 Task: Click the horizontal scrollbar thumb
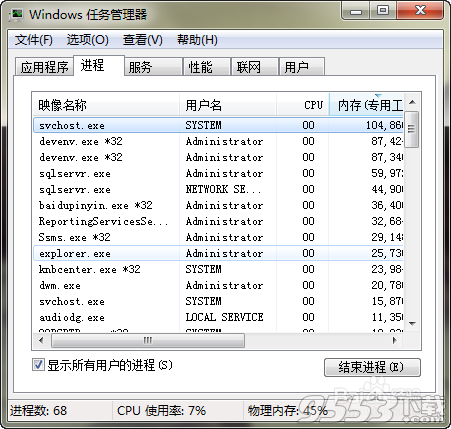click(x=148, y=340)
